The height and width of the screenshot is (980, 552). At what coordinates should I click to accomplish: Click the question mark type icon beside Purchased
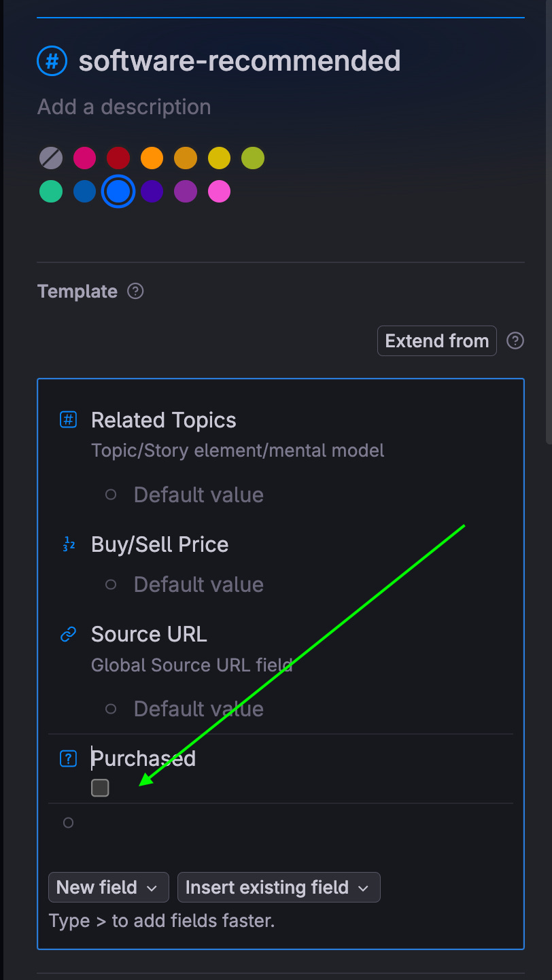[68, 758]
